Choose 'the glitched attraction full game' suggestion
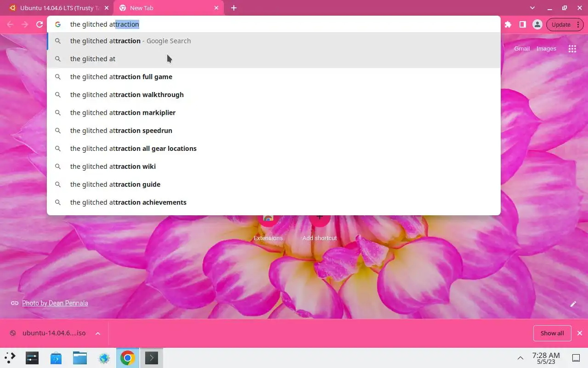 coord(274,77)
